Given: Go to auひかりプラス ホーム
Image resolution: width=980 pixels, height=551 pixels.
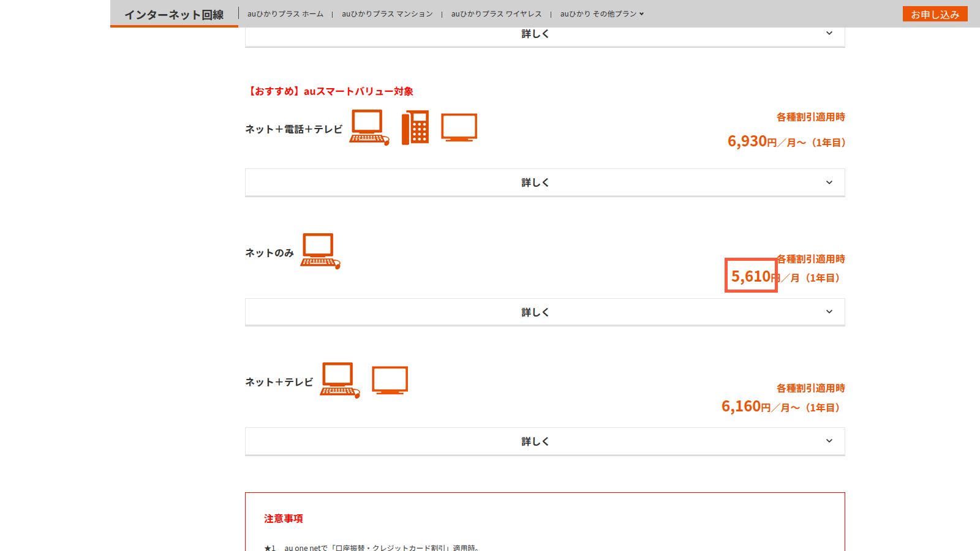Looking at the screenshot, I should [x=285, y=13].
